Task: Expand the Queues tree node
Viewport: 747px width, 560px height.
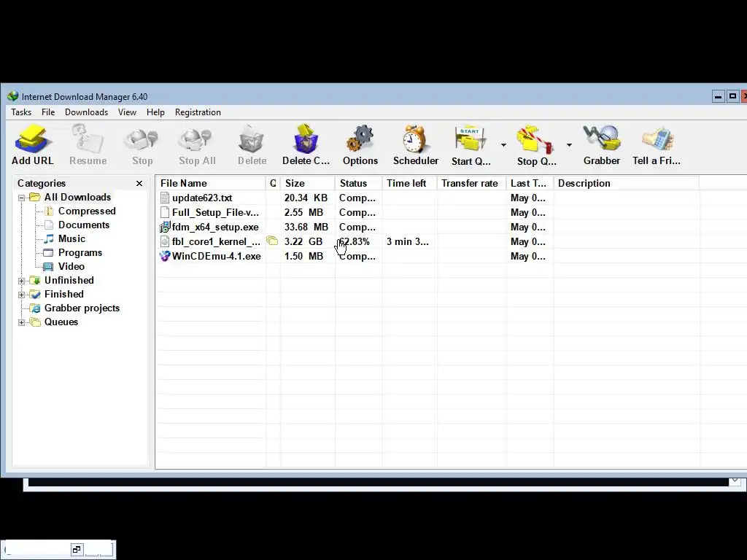Action: (21, 322)
